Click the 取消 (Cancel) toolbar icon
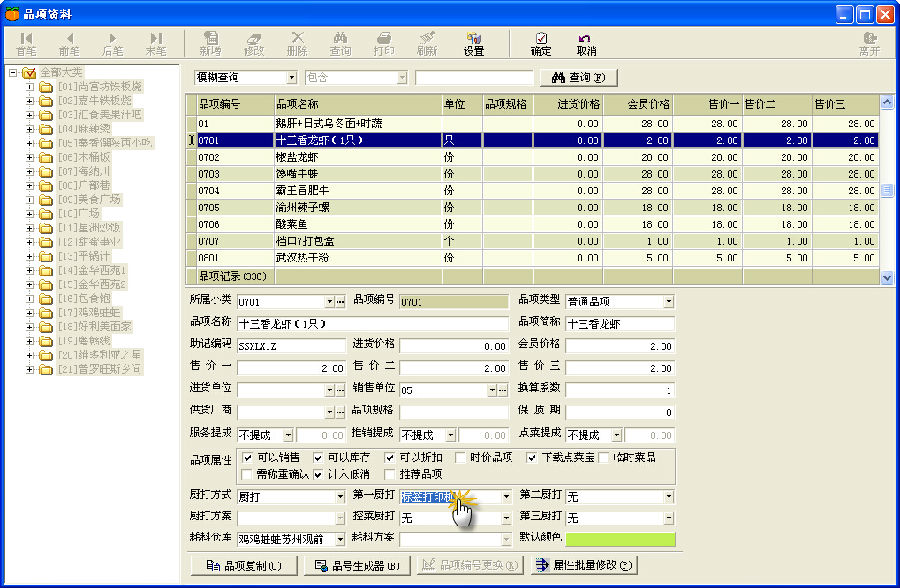900x588 pixels. click(x=586, y=43)
